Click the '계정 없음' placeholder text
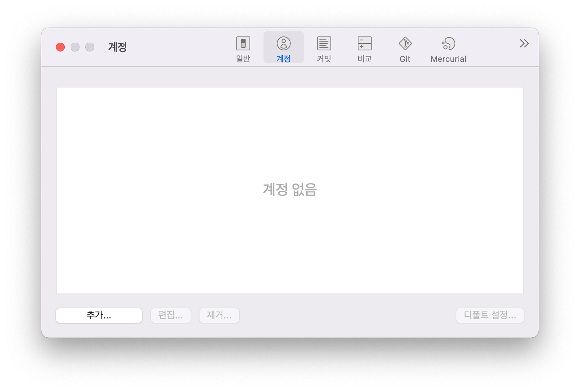This screenshot has height=392, width=580. coord(290,189)
